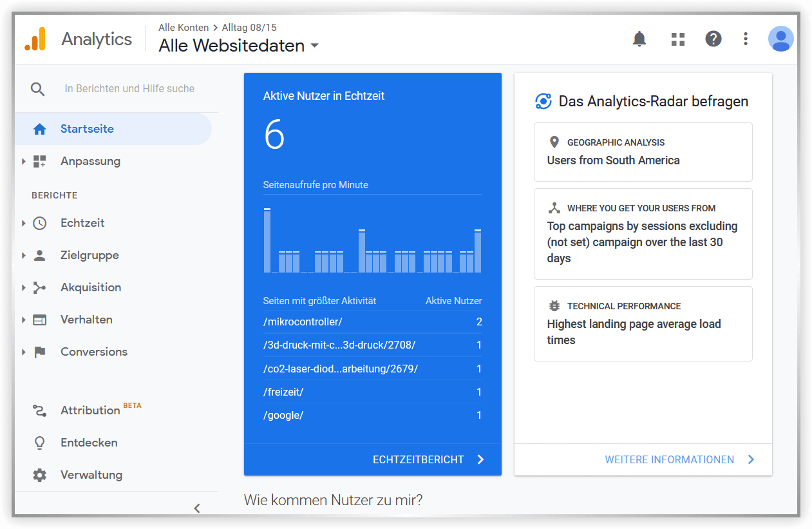Image resolution: width=812 pixels, height=529 pixels.
Task: Expand the Akquisition section arrow
Action: [x=24, y=287]
